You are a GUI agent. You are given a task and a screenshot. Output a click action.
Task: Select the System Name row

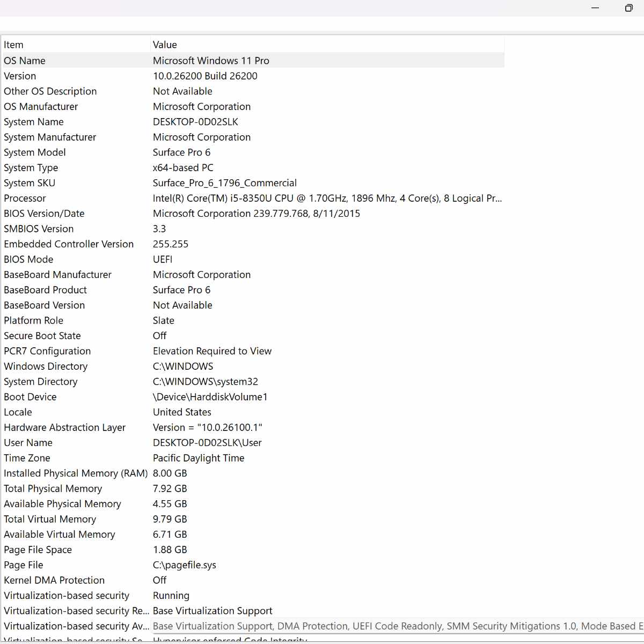pos(253,122)
